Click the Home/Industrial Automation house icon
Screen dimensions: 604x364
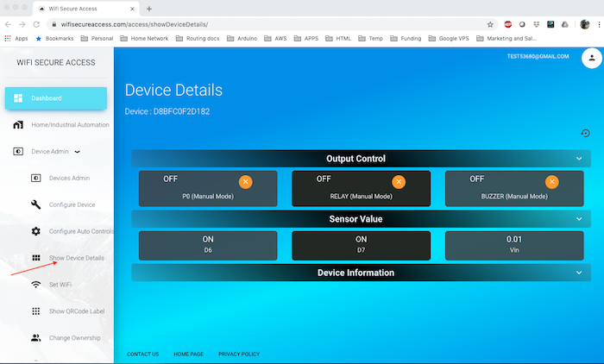pyautogui.click(x=18, y=125)
